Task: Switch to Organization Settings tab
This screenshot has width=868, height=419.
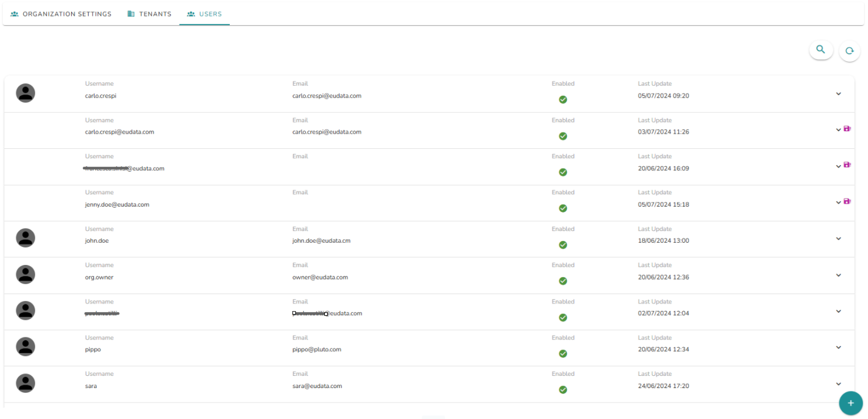Action: (x=61, y=14)
